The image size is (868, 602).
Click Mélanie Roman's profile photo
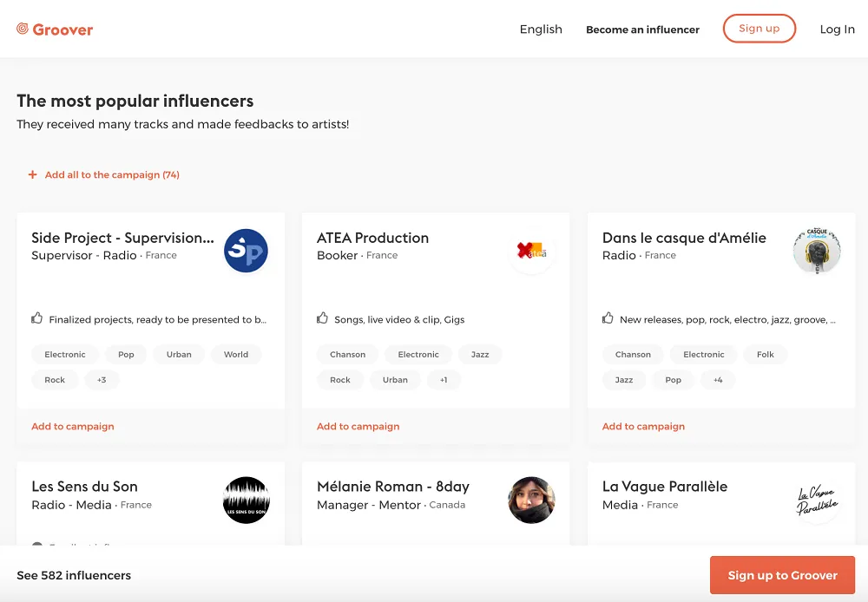(531, 500)
